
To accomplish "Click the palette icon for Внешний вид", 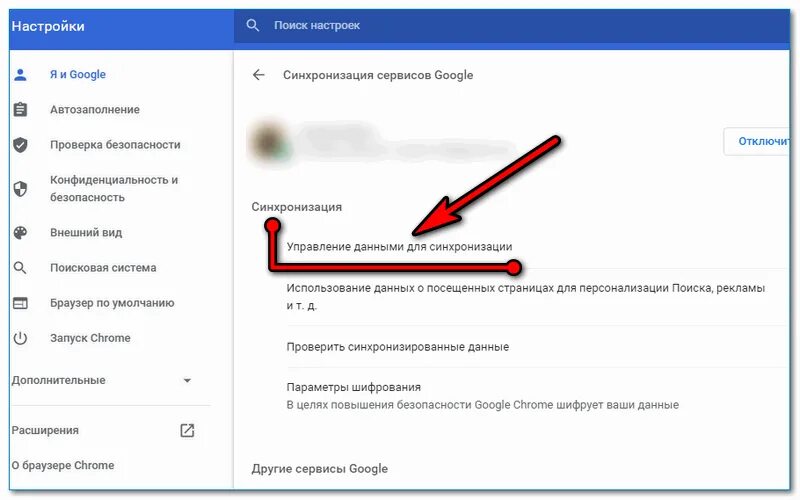I will [x=20, y=233].
